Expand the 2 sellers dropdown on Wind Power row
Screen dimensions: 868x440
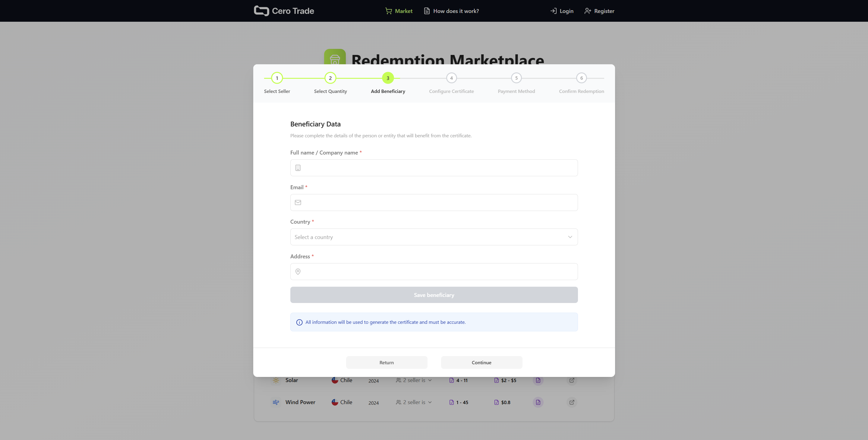[x=430, y=402]
